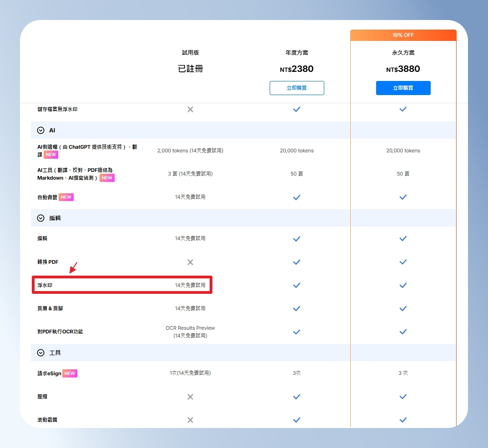Click the checkmark for 儲存檔案無浮水印 annual plan
This screenshot has width=488, height=448.
pos(297,109)
